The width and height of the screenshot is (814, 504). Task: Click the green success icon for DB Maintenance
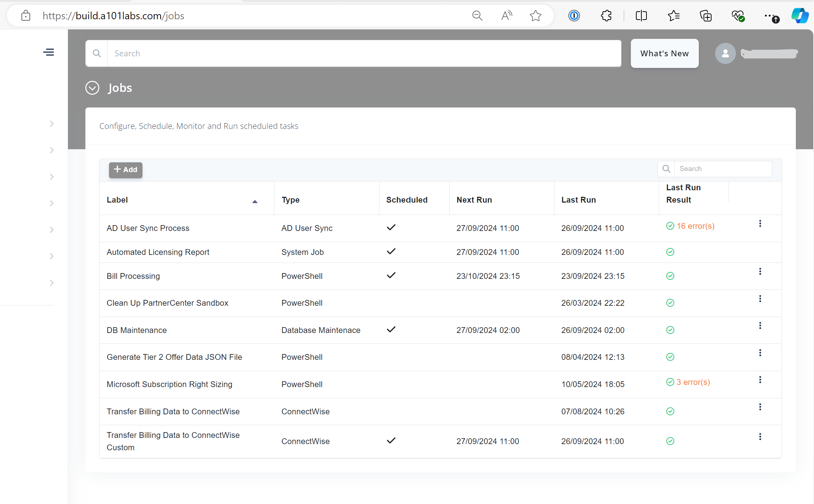click(x=670, y=330)
